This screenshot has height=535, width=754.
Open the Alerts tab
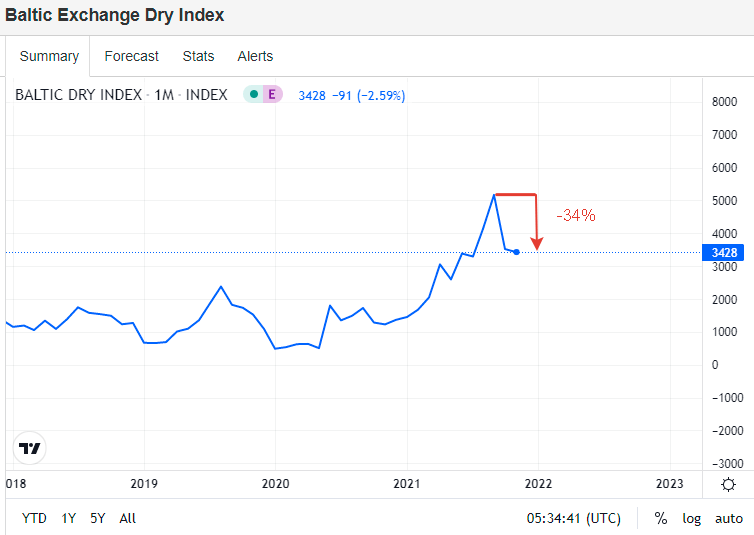tap(255, 56)
